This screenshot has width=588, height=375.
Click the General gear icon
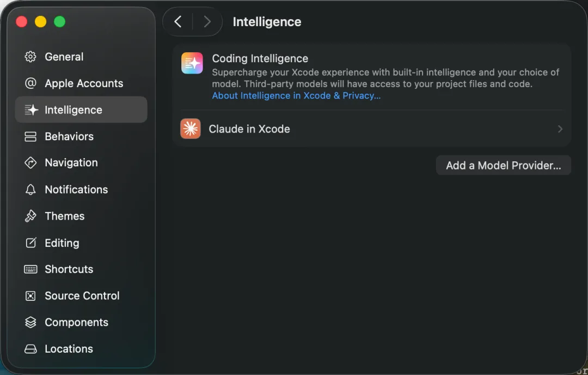(30, 57)
